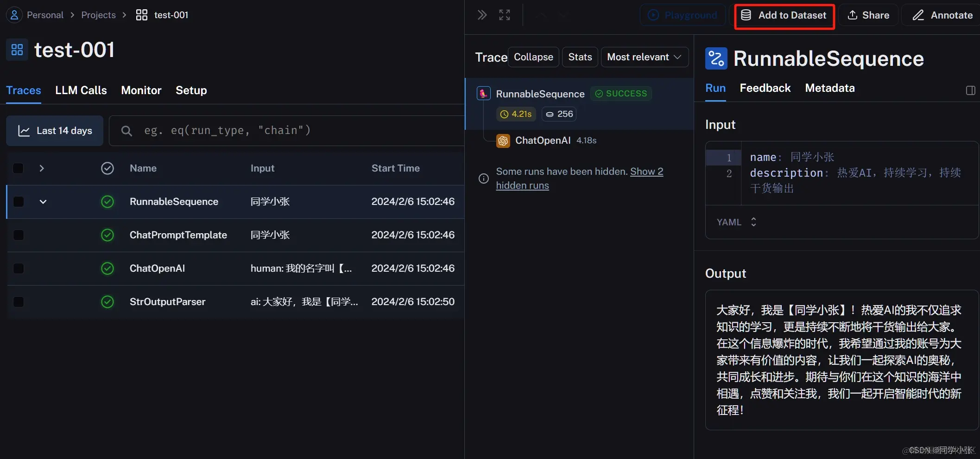The width and height of the screenshot is (980, 459).
Task: Open the Metadata tab
Action: point(830,88)
